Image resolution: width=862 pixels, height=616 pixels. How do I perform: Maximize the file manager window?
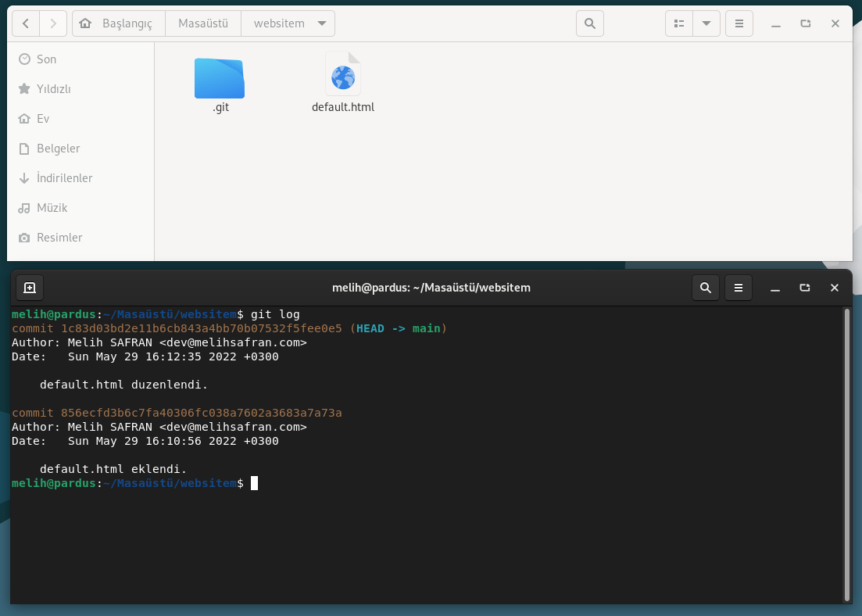coord(806,23)
